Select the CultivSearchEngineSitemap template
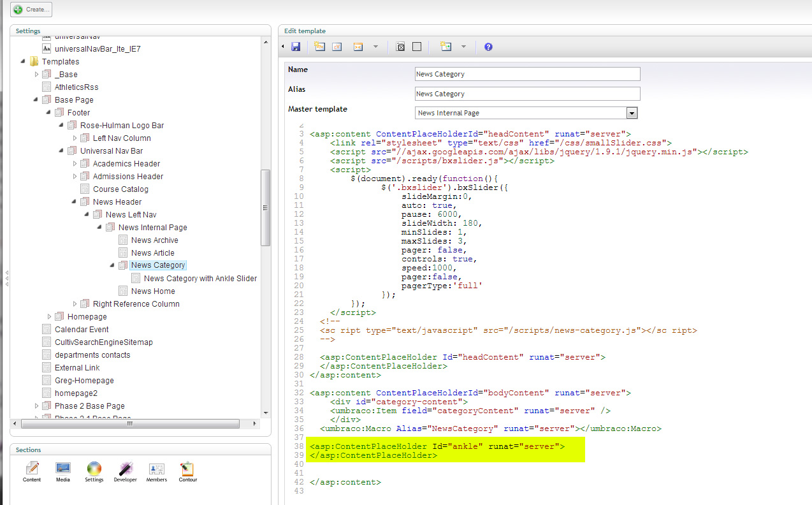Image resolution: width=812 pixels, height=505 pixels. click(103, 342)
